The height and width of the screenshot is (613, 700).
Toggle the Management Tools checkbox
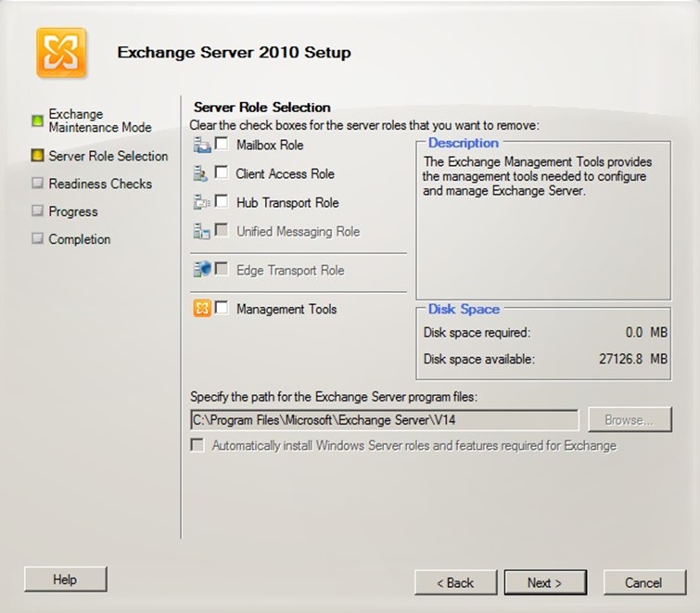tap(222, 308)
